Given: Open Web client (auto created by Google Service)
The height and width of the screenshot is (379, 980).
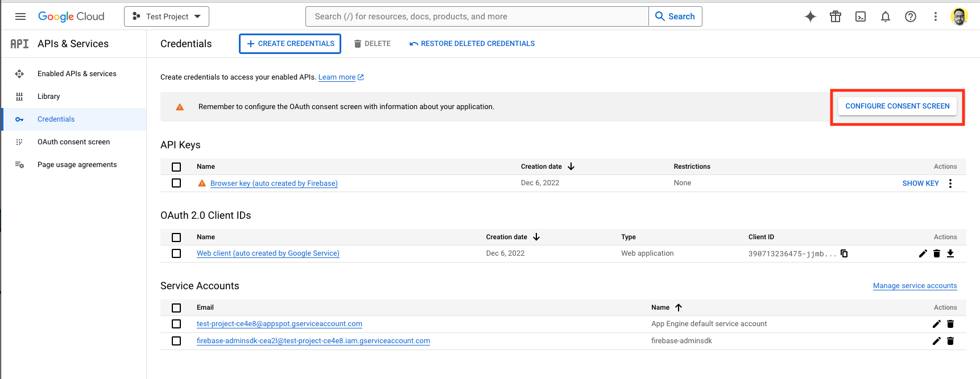Looking at the screenshot, I should 268,253.
